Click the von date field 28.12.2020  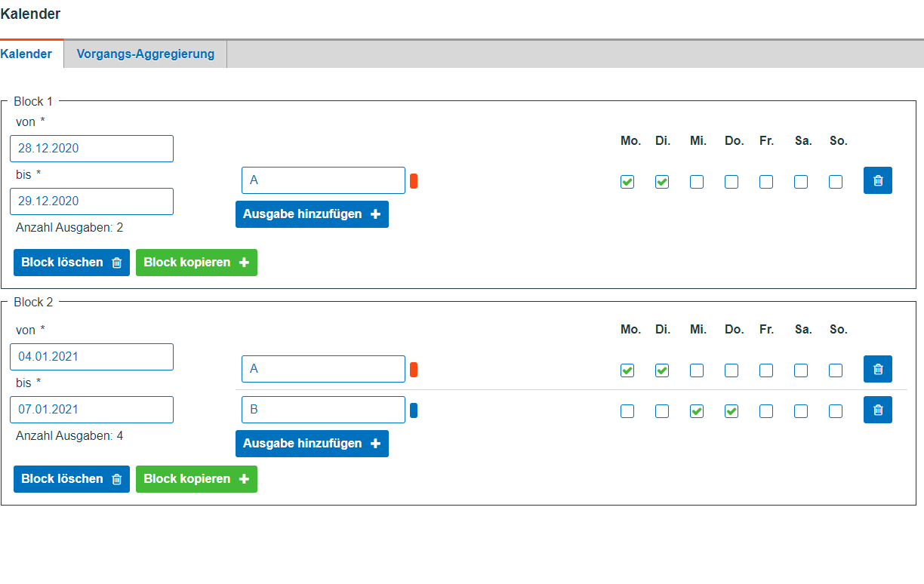click(91, 149)
